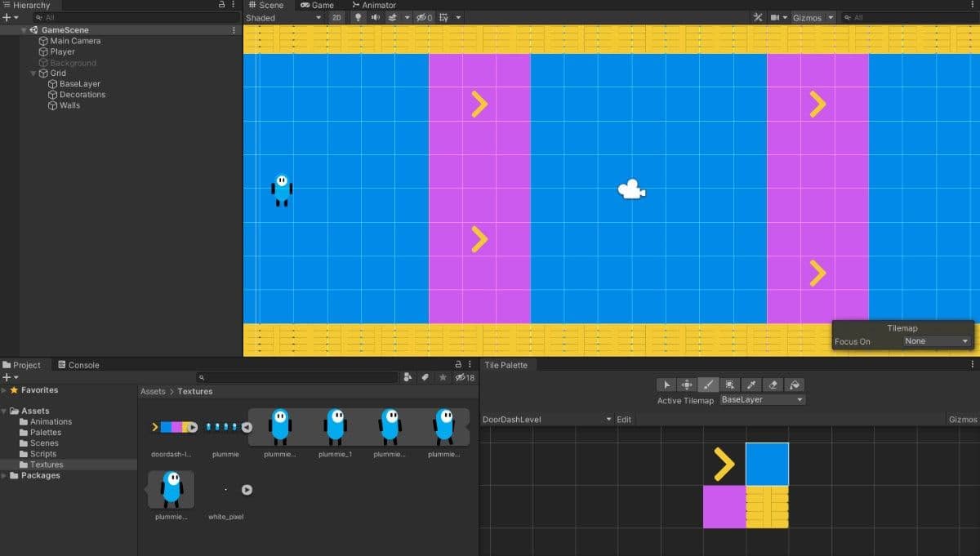This screenshot has width=980, height=556.
Task: Click the move selection tool in Tile Palette
Action: 688,385
